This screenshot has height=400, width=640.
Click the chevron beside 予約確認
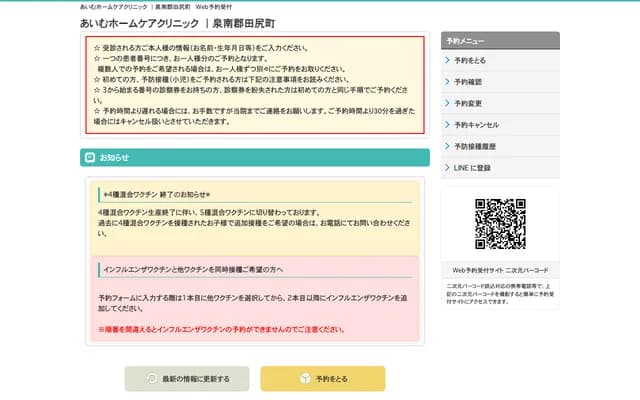tap(447, 82)
